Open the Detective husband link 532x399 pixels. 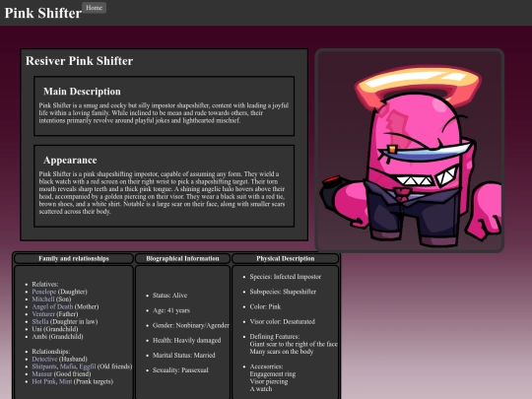[x=44, y=359]
